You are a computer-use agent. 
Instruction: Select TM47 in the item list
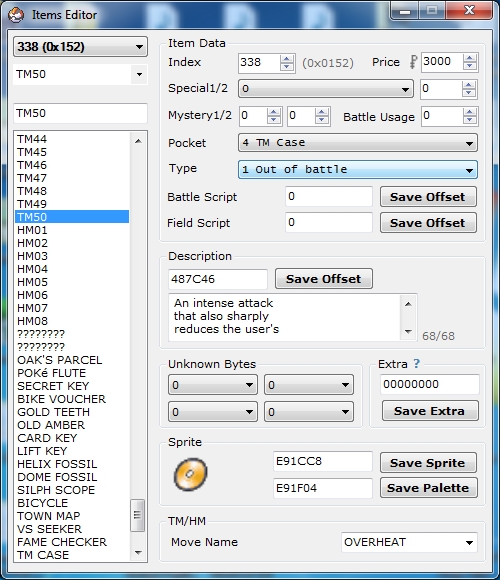72,178
